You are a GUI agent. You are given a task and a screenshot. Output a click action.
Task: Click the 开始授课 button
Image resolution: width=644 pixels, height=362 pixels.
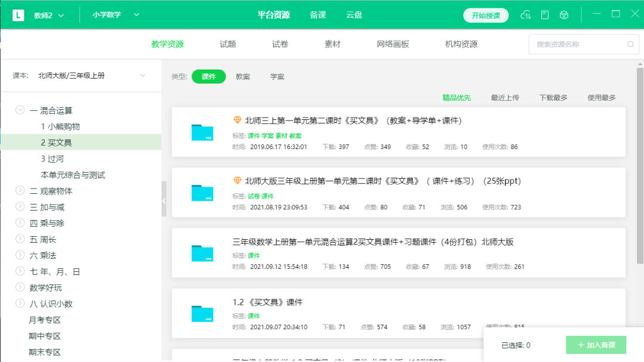click(x=486, y=16)
